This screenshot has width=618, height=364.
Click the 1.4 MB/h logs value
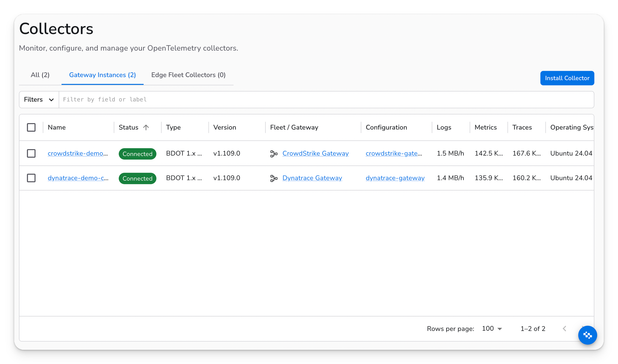click(451, 178)
